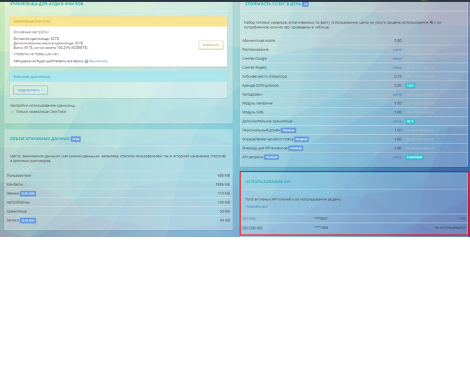470x370 pixels.
Task: Click the premium badge next to API запросы
Action: tap(271, 157)
